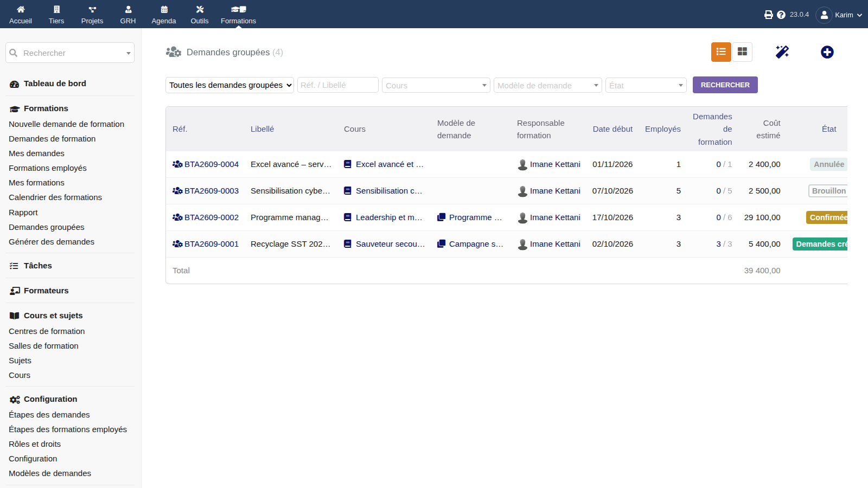Image resolution: width=868 pixels, height=488 pixels.
Task: Open the print icon in header
Action: click(x=769, y=15)
